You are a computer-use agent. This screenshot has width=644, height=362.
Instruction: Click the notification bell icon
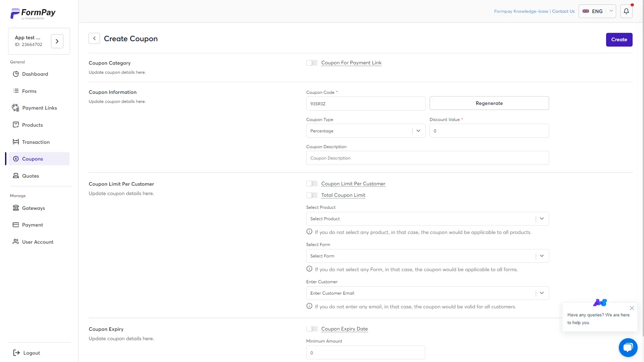pos(626,11)
